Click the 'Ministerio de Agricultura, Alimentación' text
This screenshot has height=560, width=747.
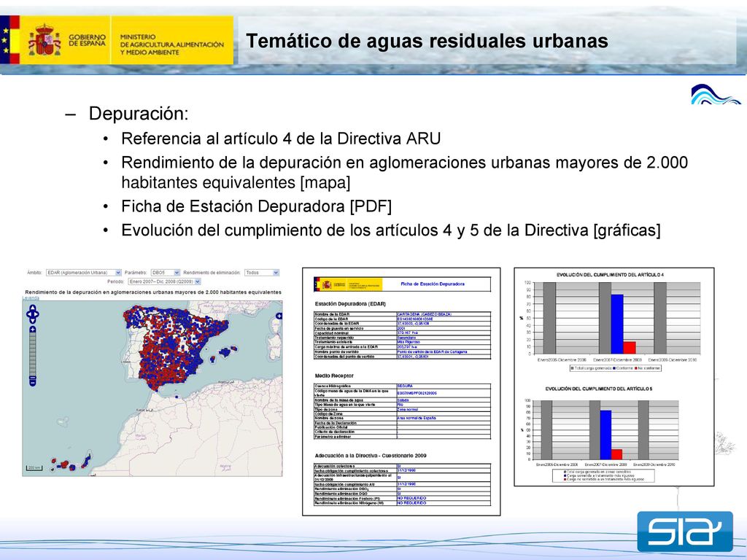click(x=172, y=44)
